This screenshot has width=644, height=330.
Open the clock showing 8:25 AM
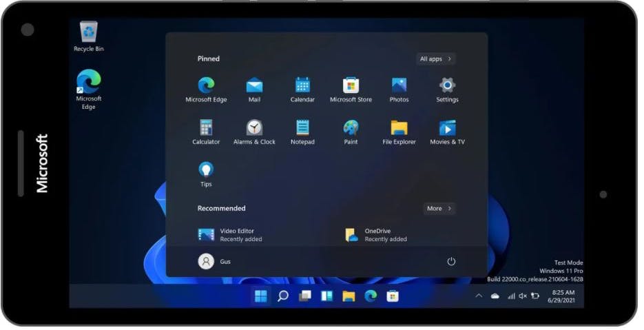(561, 296)
